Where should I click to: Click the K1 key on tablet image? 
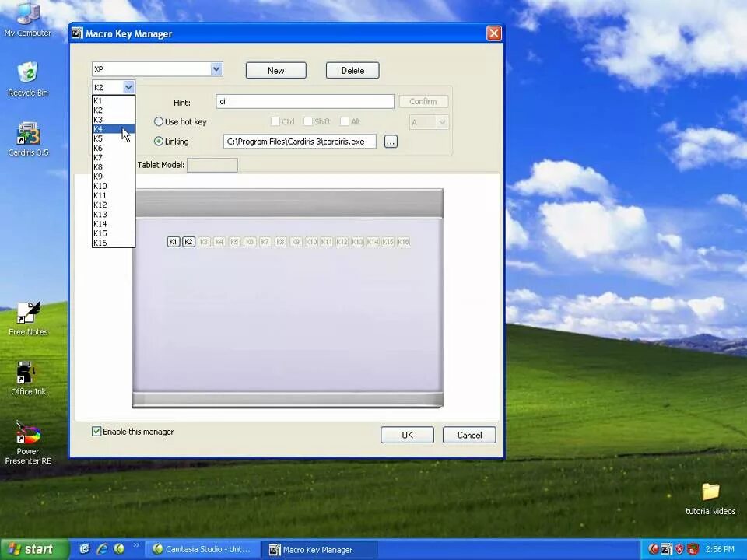[173, 242]
